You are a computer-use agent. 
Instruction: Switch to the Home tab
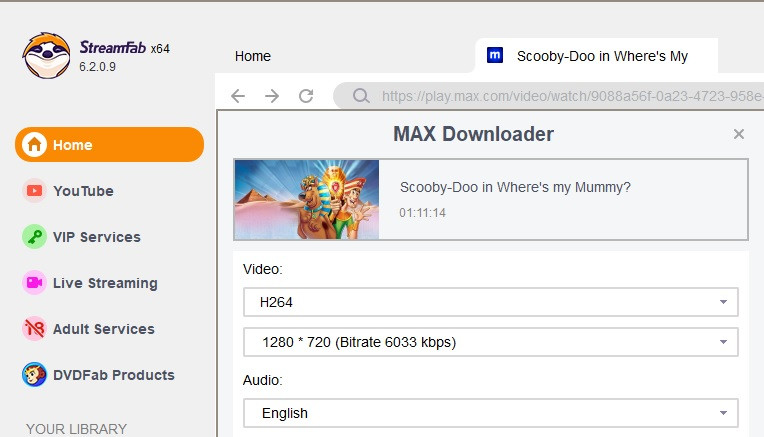click(x=253, y=56)
